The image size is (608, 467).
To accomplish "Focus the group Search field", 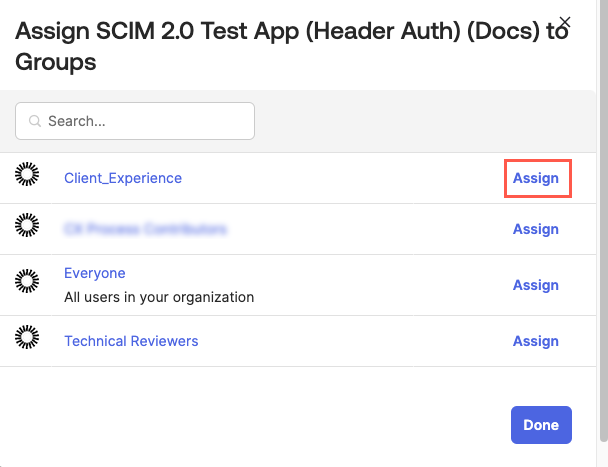I will [135, 121].
